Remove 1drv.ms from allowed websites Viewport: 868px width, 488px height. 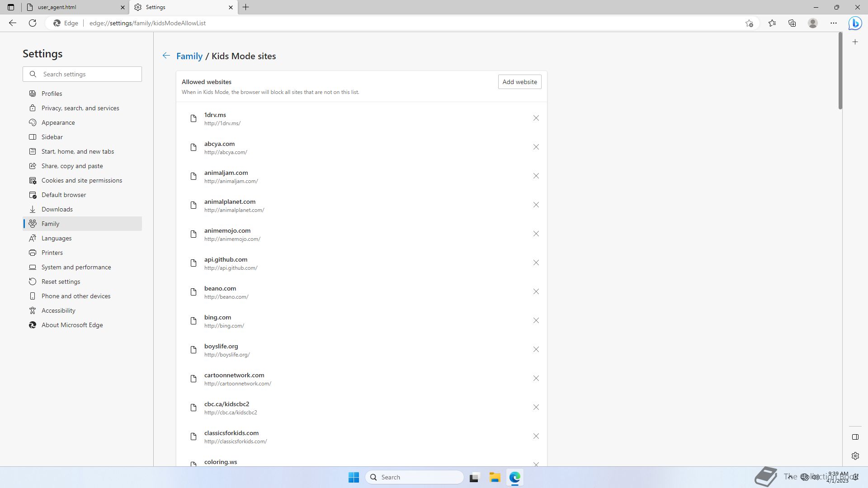coord(536,118)
